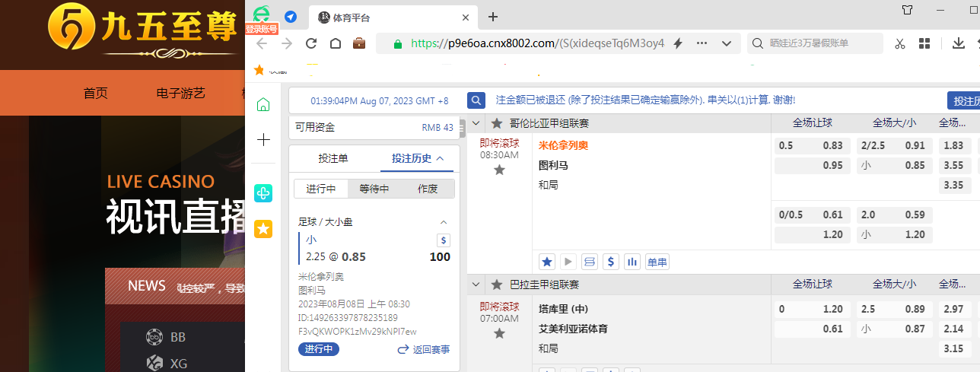Select 塔库里 handicap odds 1.20

click(x=812, y=309)
